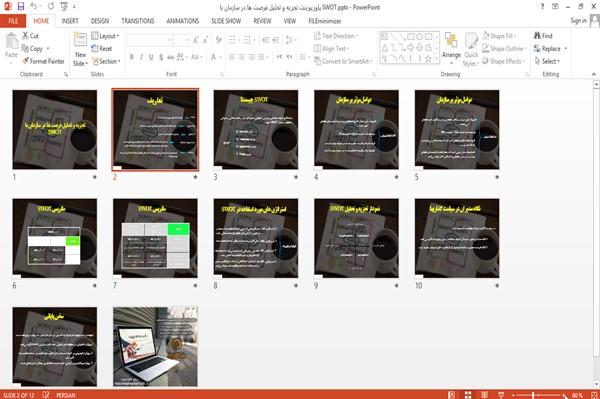Switch to the REVIEW tab

pyautogui.click(x=262, y=21)
